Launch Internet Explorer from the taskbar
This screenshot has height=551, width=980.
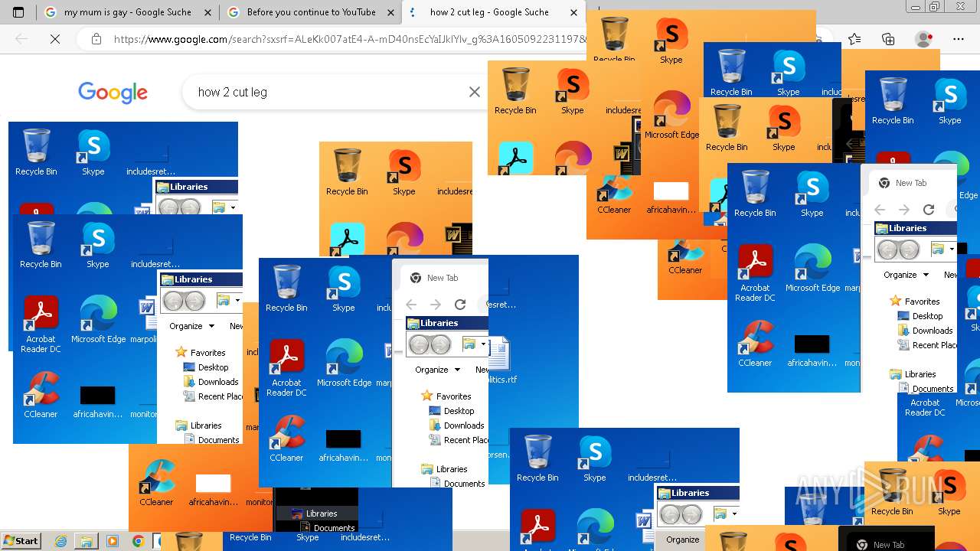click(x=61, y=541)
